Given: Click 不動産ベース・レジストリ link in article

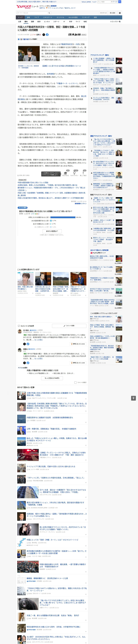Looking at the screenshot, I should (x=68, y=84).
